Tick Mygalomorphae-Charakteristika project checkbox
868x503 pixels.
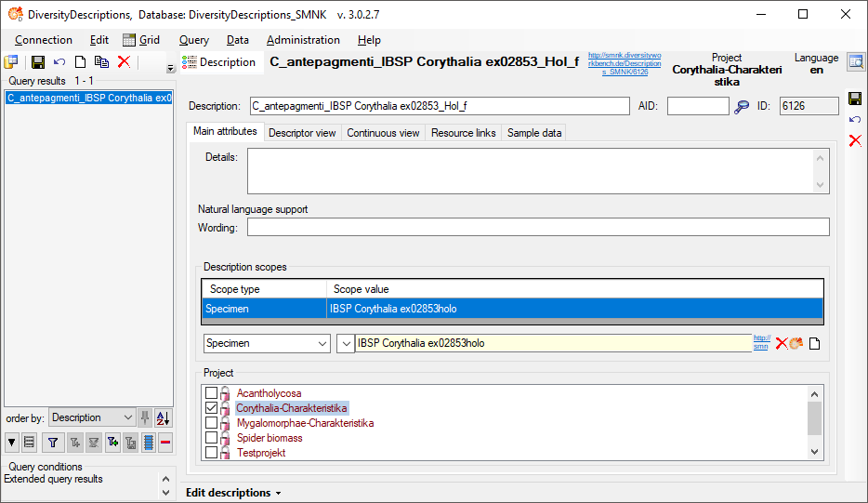coord(211,423)
